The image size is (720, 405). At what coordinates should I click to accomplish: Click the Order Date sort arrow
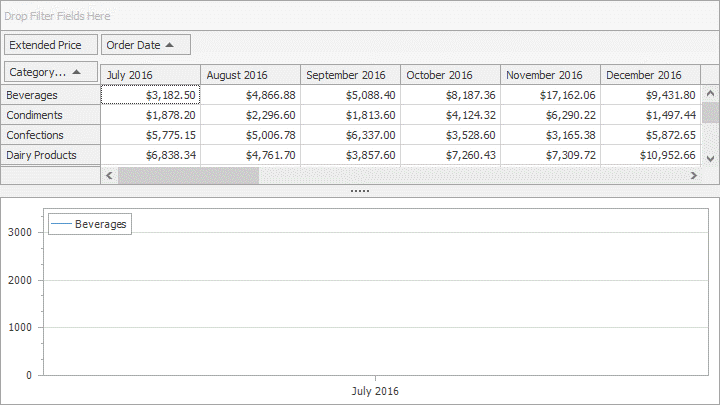click(x=170, y=45)
